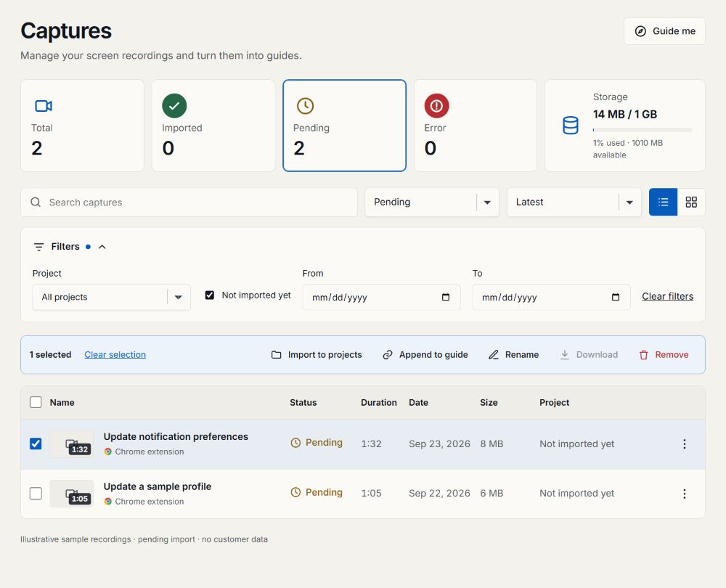Click the Filters funnel icon
This screenshot has height=588, width=726.
[39, 247]
